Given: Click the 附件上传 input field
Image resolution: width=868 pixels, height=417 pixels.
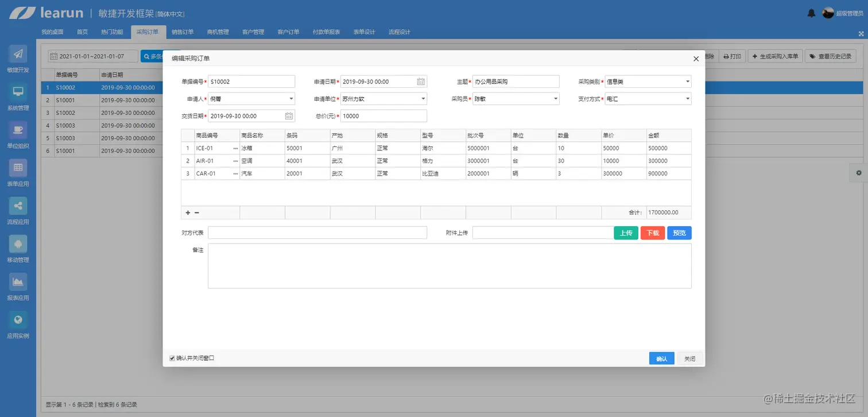Looking at the screenshot, I should point(542,233).
